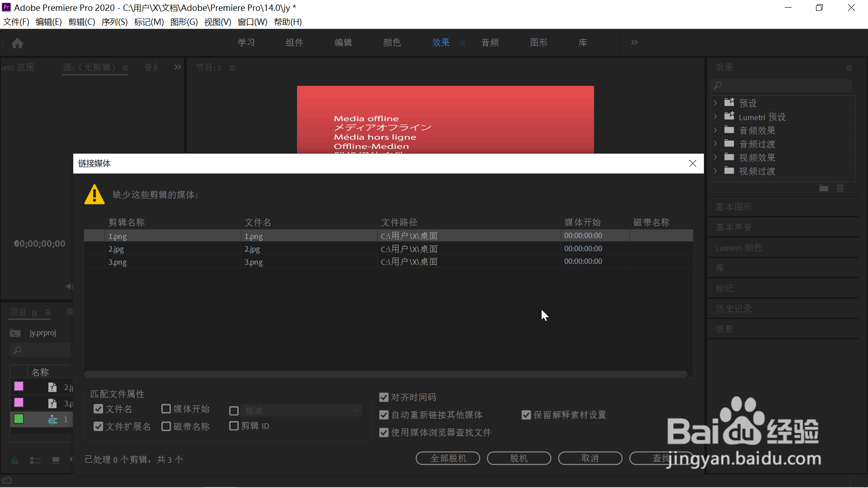Click the 预设 star folder icon
This screenshot has height=488, width=868.
(729, 103)
